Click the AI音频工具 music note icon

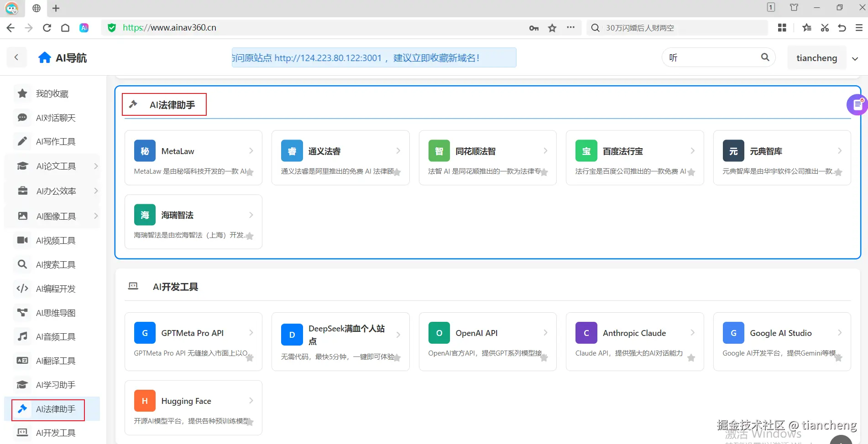tap(22, 336)
